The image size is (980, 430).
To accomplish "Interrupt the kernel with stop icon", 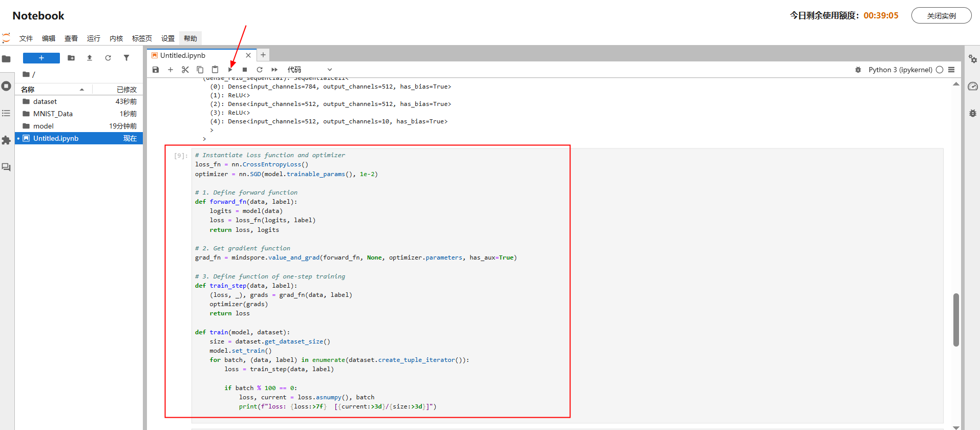I will 245,70.
